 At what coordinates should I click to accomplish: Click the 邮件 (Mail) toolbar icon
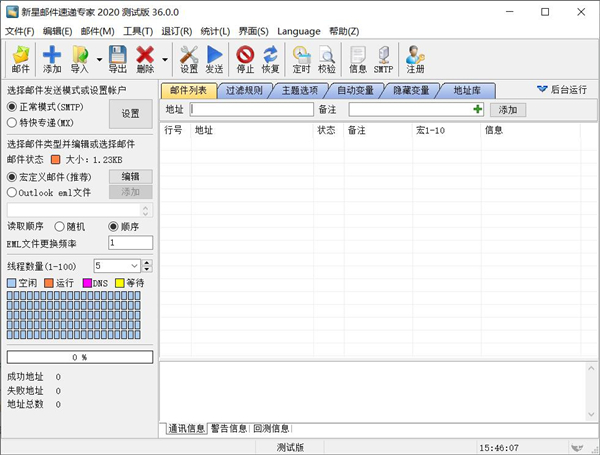[x=20, y=59]
